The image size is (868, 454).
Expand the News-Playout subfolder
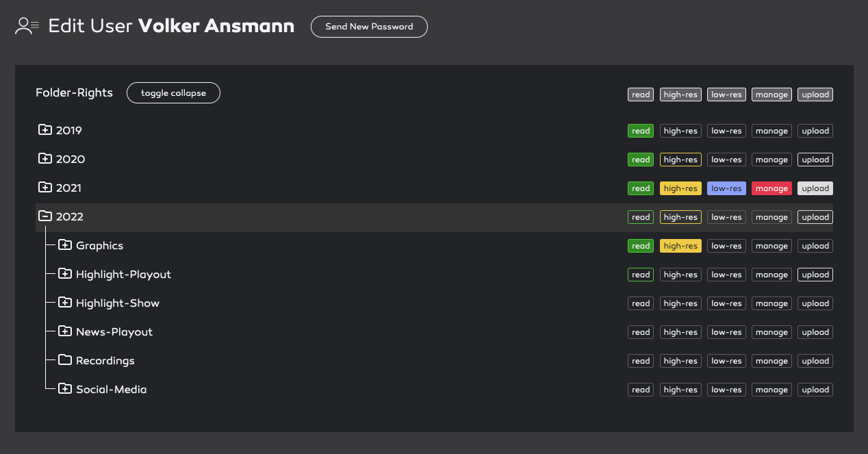pyautogui.click(x=65, y=331)
